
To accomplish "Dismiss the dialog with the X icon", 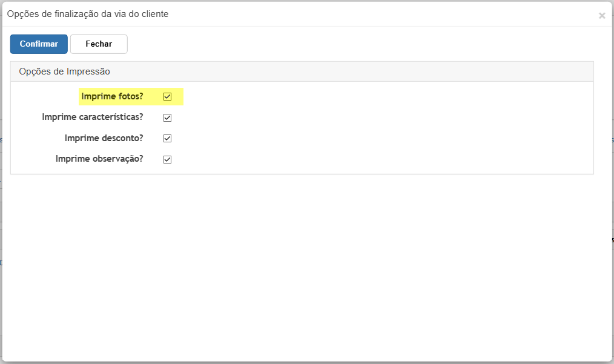I will tap(602, 16).
